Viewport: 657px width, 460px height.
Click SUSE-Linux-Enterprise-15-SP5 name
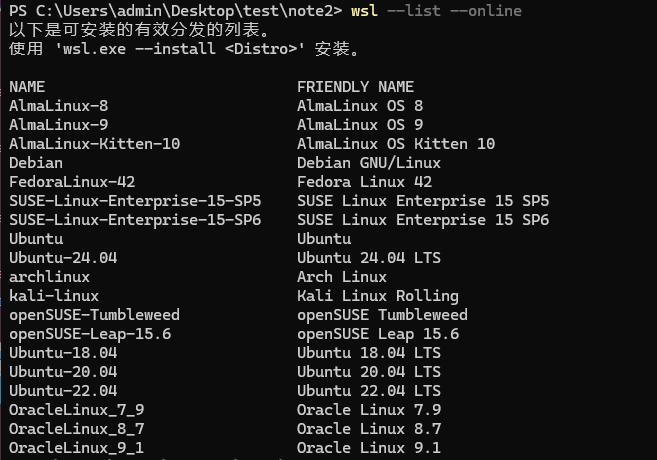pyautogui.click(x=135, y=201)
